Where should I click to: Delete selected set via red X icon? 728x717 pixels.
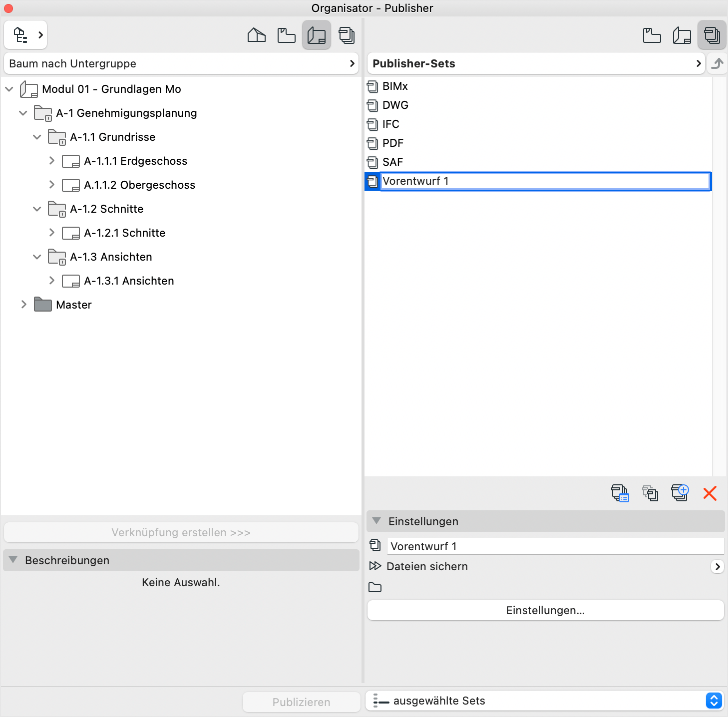[710, 493]
